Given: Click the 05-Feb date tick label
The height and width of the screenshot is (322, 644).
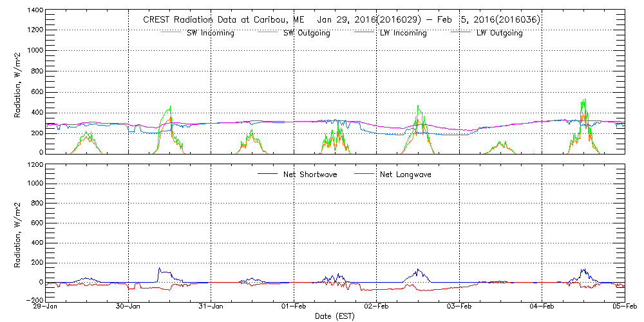Looking at the screenshot, I should coord(623,307).
